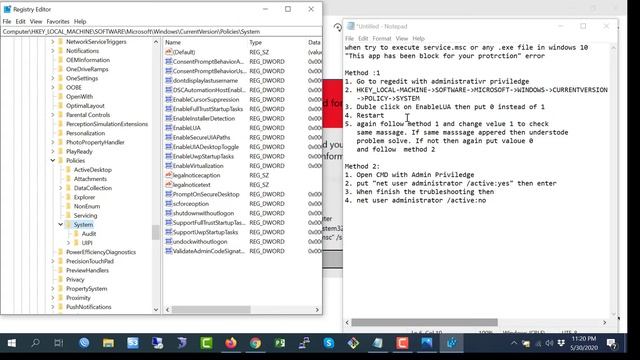This screenshot has width=640, height=360.
Task: Open Registry Editor Edit menu
Action: 20,21
